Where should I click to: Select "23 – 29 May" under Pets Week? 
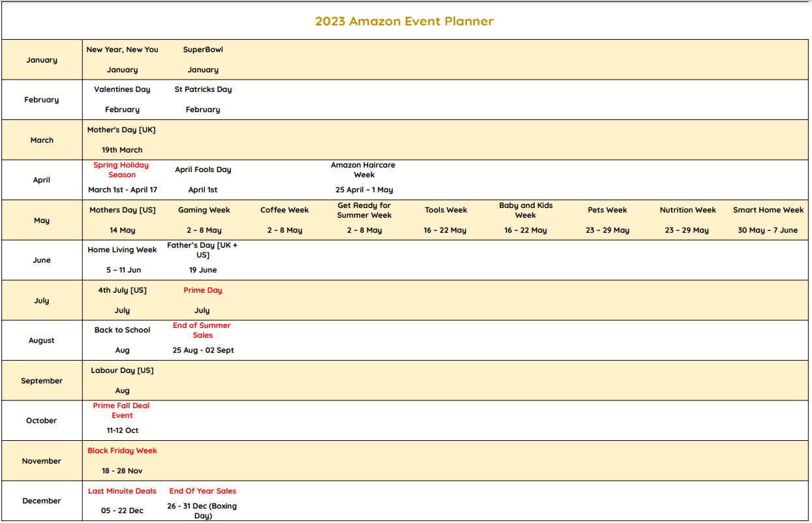point(608,230)
